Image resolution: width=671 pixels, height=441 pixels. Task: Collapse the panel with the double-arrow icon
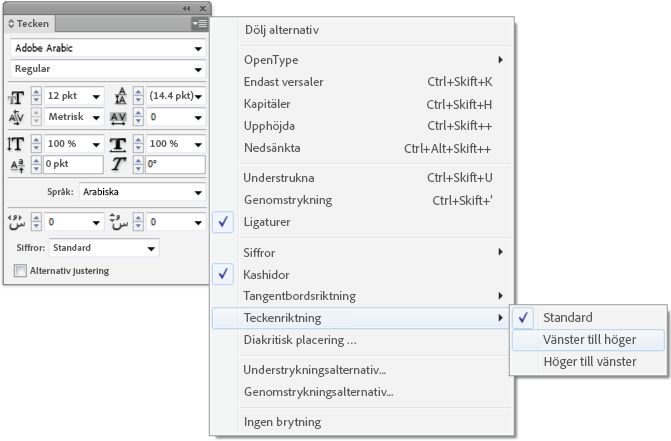[187, 8]
